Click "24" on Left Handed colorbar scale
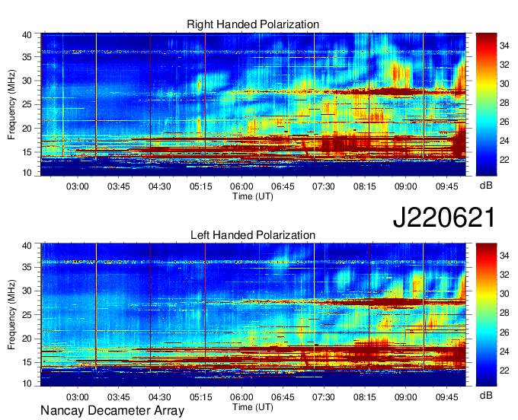The height and width of the screenshot is (420, 518). (504, 352)
